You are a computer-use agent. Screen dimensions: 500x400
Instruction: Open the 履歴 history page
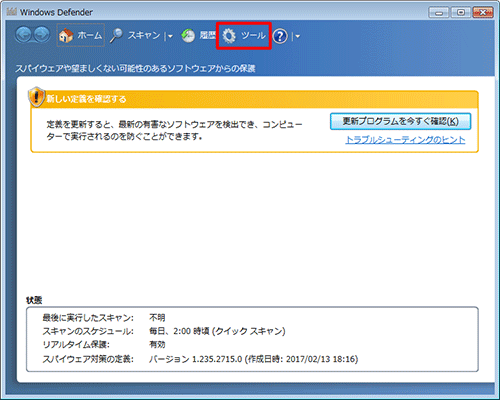pyautogui.click(x=207, y=35)
